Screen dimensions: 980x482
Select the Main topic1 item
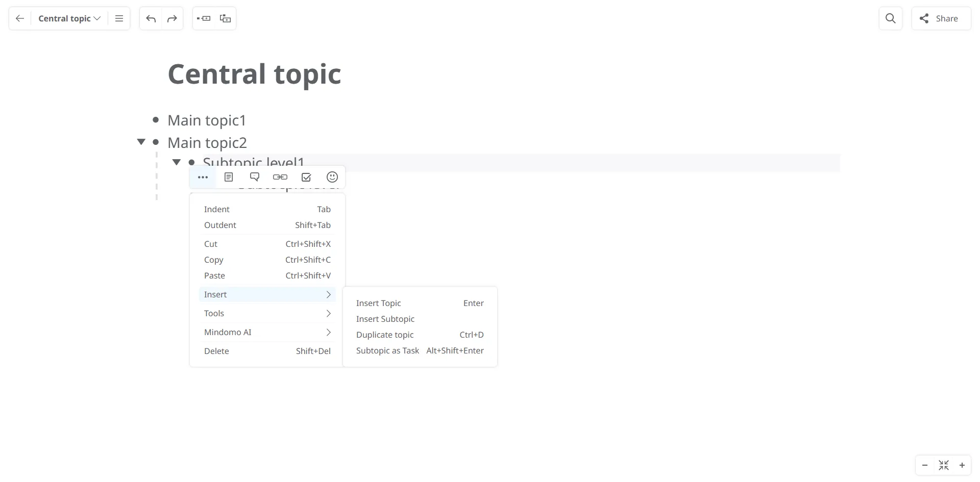(207, 120)
